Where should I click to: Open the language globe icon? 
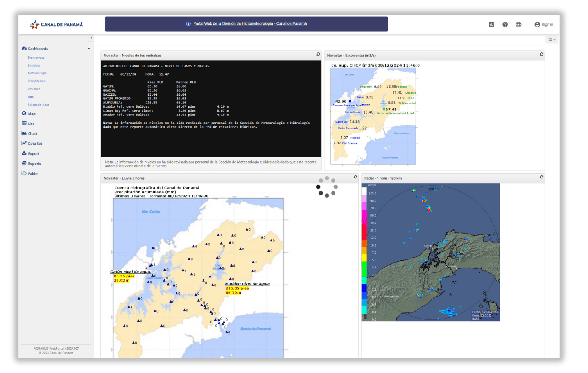point(518,25)
